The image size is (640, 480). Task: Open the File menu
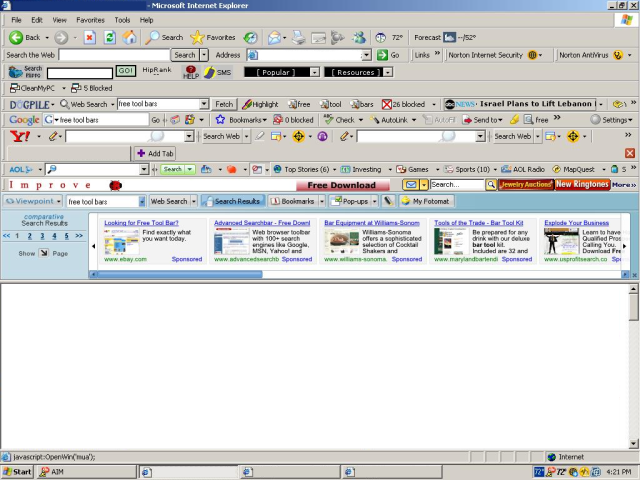[16, 20]
